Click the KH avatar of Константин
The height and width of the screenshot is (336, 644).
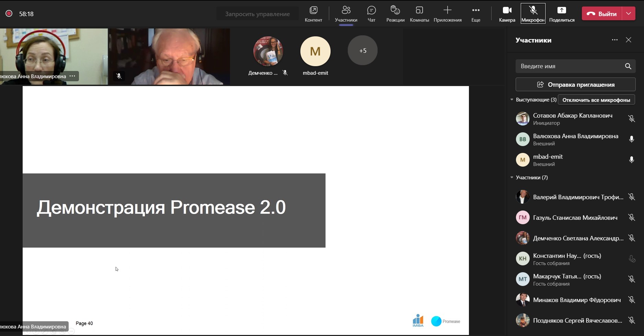coord(522,259)
